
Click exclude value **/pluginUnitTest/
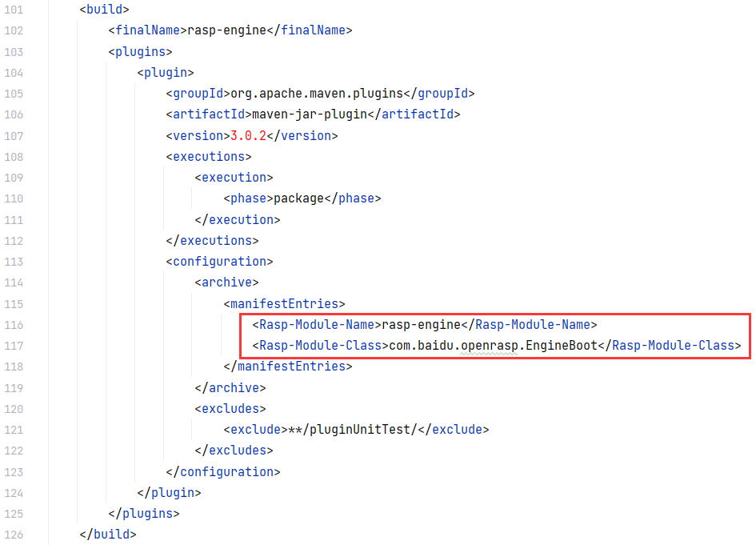(353, 430)
